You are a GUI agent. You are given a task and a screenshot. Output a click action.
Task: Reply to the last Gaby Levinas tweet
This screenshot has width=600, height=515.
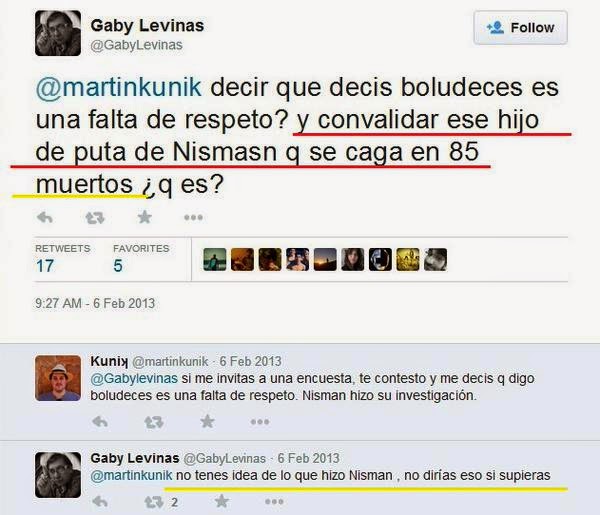[100, 502]
